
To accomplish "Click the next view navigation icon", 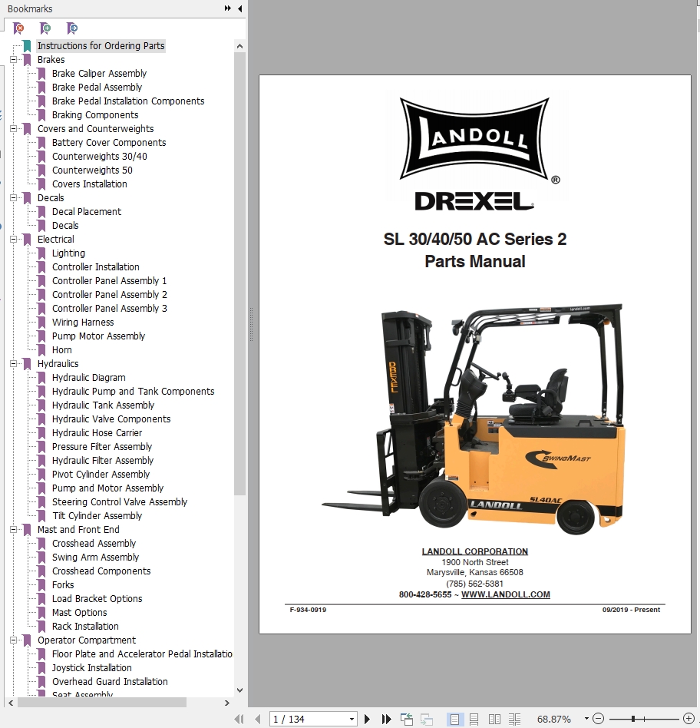I will pyautogui.click(x=427, y=720).
